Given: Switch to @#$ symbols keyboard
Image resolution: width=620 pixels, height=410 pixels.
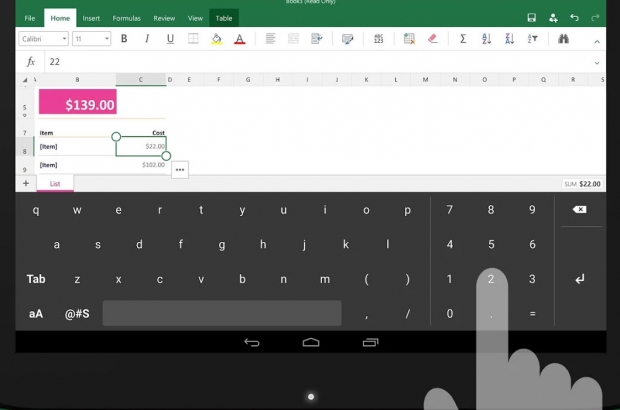Looking at the screenshot, I should [77, 314].
